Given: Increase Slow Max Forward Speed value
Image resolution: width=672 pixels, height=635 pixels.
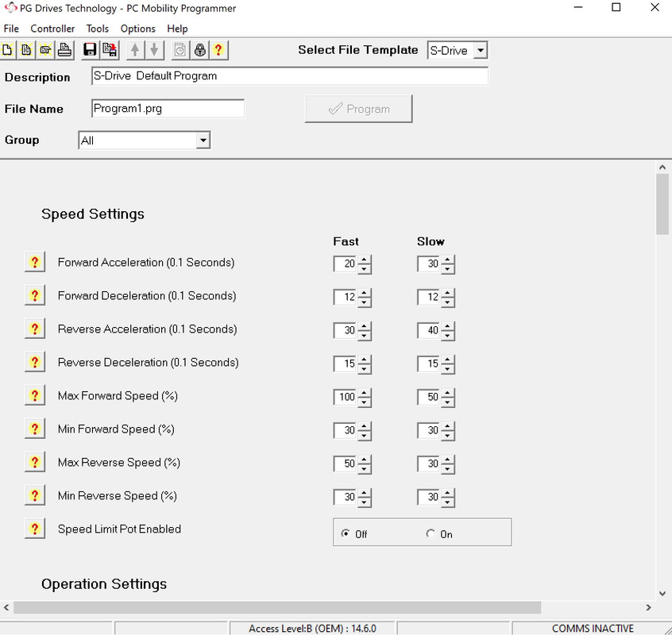Looking at the screenshot, I should [448, 393].
